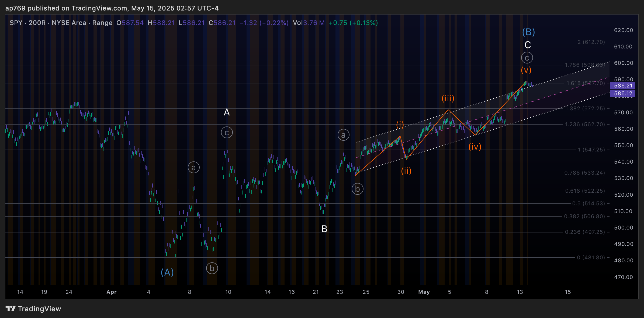Click the +0.75 (+0.13%) change value

point(353,23)
